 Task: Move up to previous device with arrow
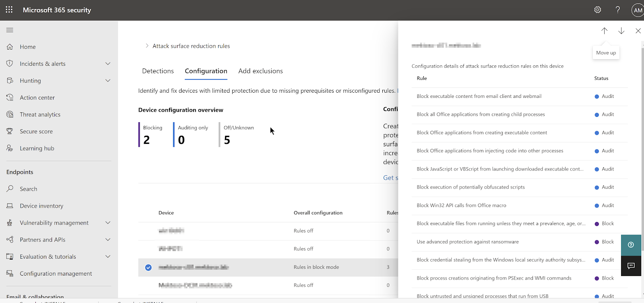(x=605, y=31)
